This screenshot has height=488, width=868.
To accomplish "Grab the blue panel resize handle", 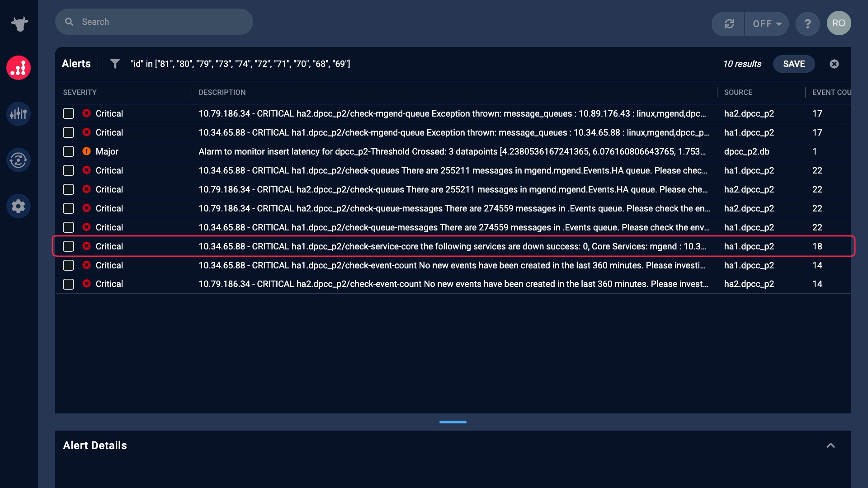I will [x=453, y=422].
